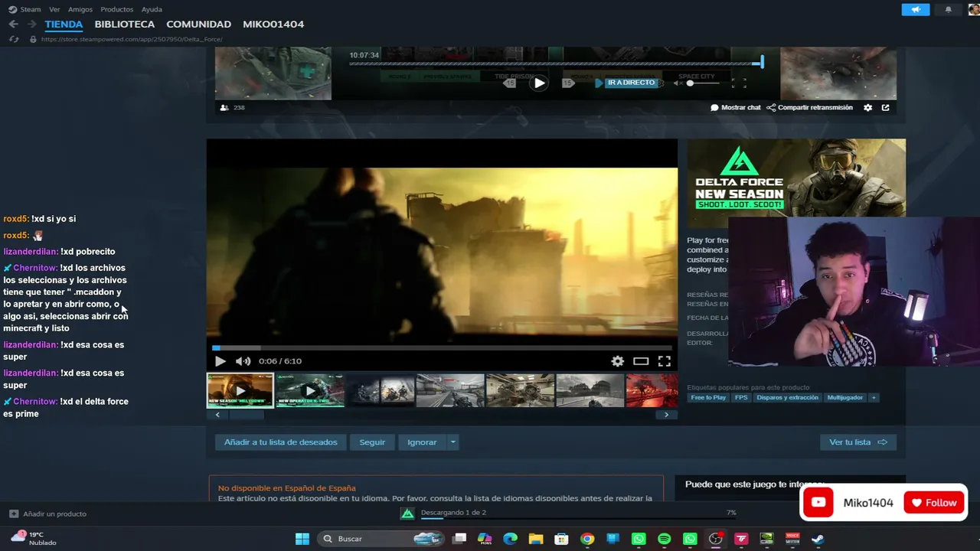Viewport: 980px width, 551px height.
Task: Open OBS Studio from the taskbar
Action: 716,539
